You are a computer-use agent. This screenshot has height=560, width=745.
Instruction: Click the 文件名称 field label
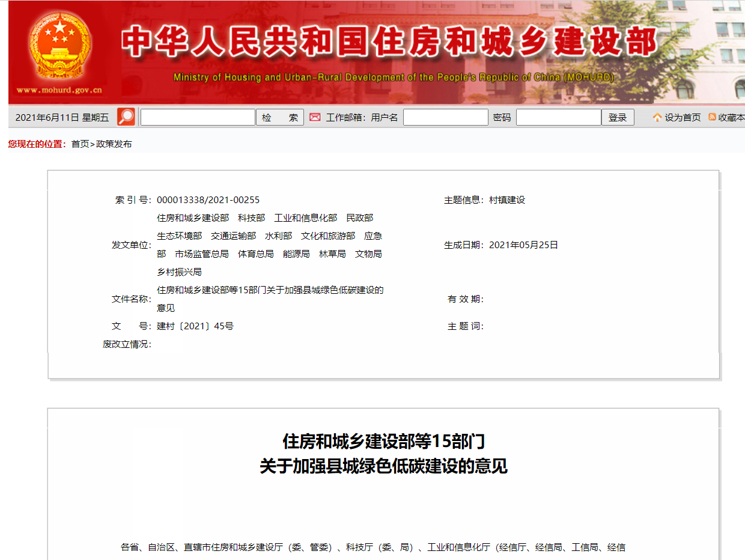click(x=132, y=299)
